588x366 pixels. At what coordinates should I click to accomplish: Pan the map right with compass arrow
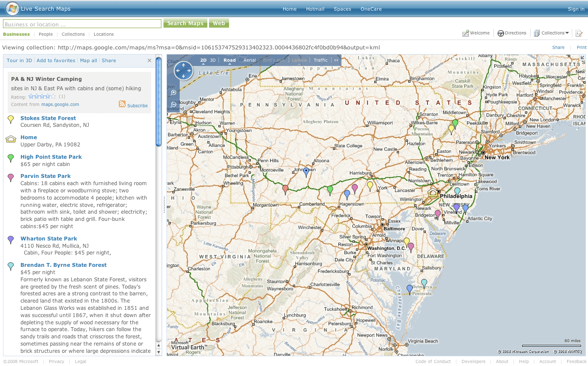tap(189, 71)
